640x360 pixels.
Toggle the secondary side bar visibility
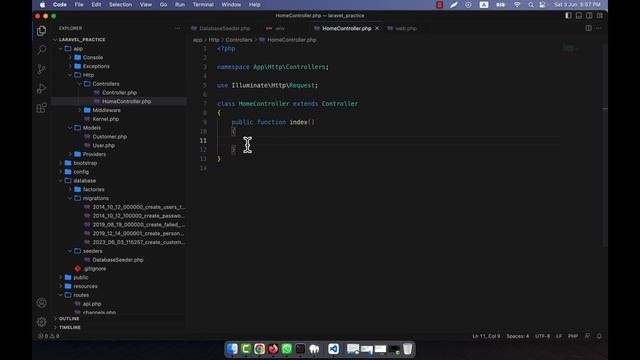click(x=589, y=16)
